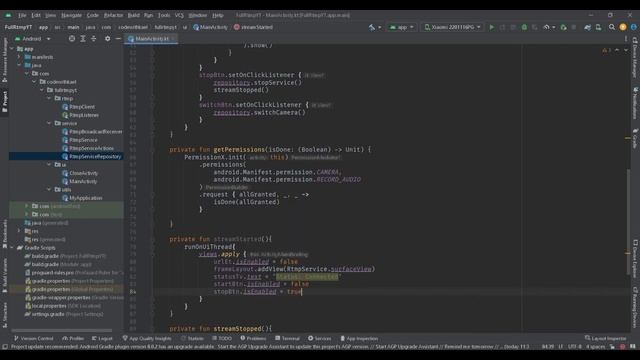Open the Layout Inspector tool window
This screenshot has width=640, height=360.
pyautogui.click(x=605, y=338)
